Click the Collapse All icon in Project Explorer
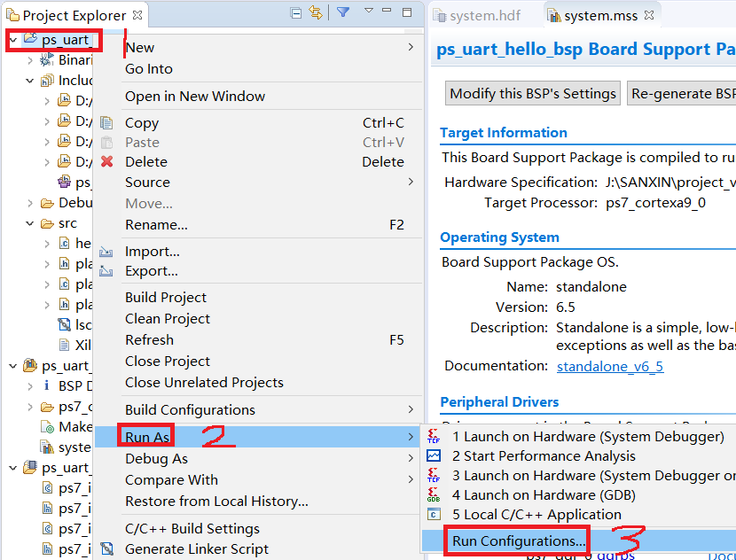The image size is (736, 560). (296, 12)
